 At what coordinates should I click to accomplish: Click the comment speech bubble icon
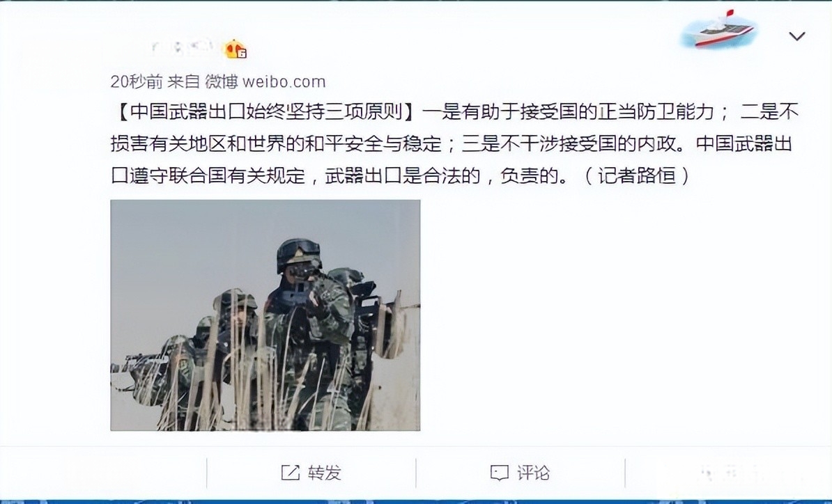pyautogui.click(x=500, y=473)
